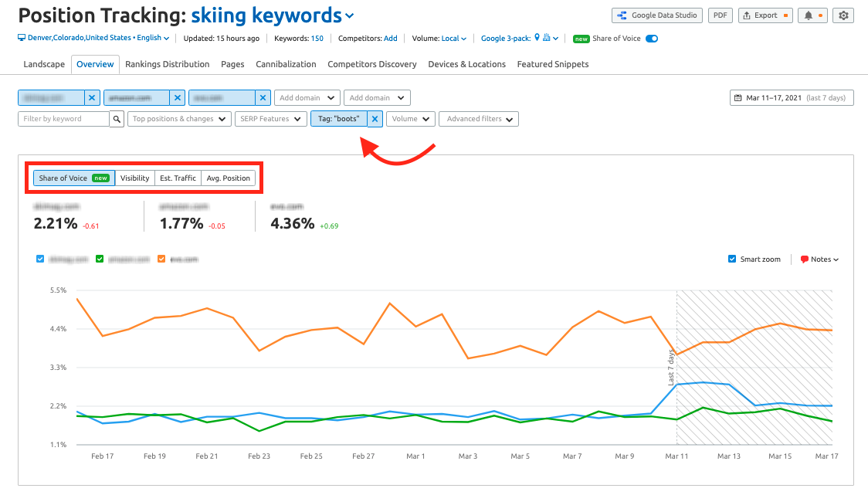Select the Avg. Position metric button
Image resolution: width=868 pixels, height=495 pixels.
tap(228, 178)
